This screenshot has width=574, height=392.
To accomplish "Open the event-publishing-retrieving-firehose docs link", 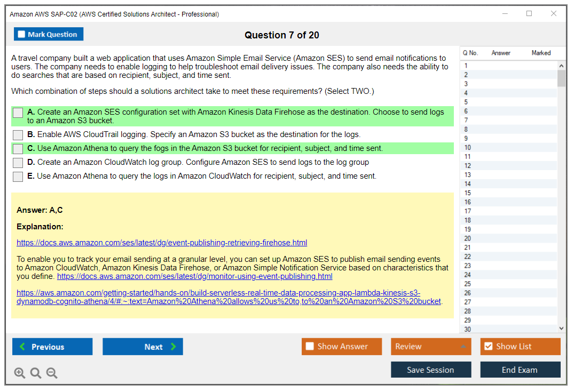I will [162, 243].
